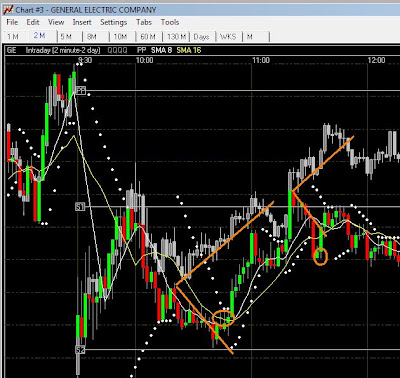This screenshot has height=378, width=400.
Task: Click the 12:00 time axis label
Action: pos(376,60)
